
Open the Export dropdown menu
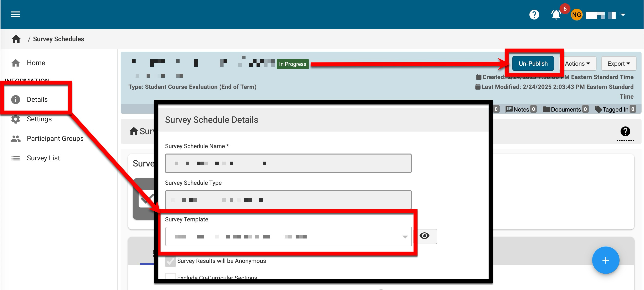(x=618, y=64)
